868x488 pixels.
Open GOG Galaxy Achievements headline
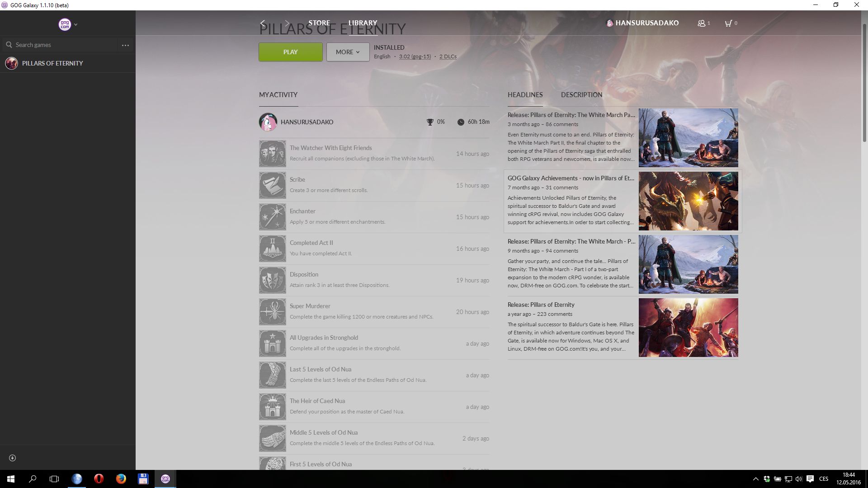(x=571, y=178)
